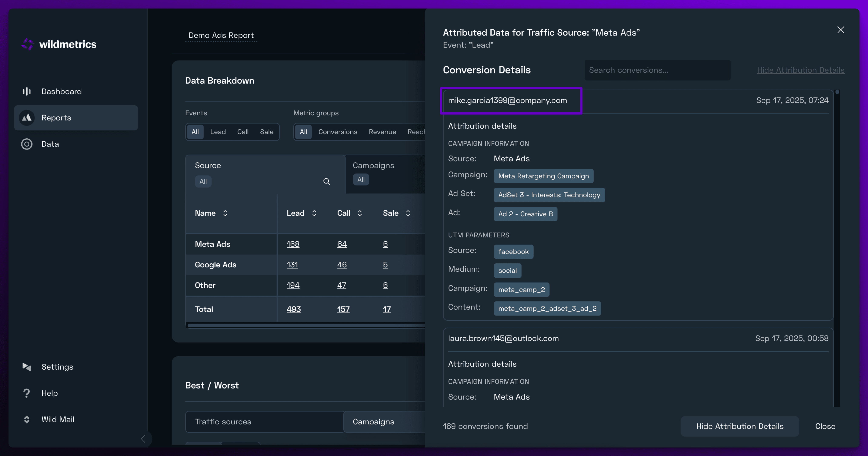Click the wildmetrics logo icon
Screen dimensions: 868x456
(x=28, y=44)
